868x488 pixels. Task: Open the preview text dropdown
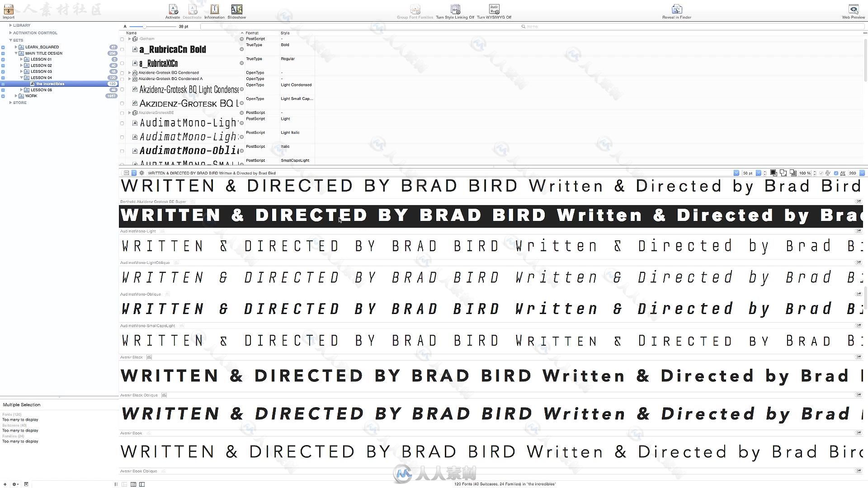click(736, 173)
